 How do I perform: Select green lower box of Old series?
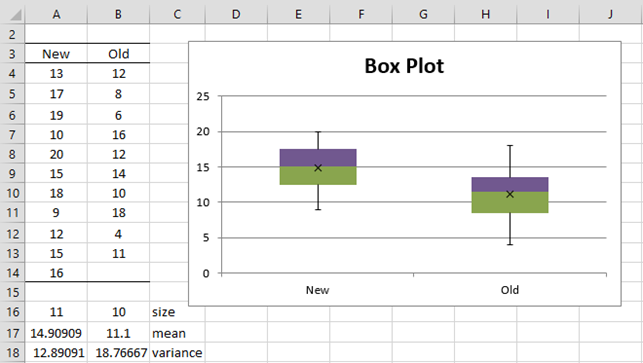pos(510,202)
